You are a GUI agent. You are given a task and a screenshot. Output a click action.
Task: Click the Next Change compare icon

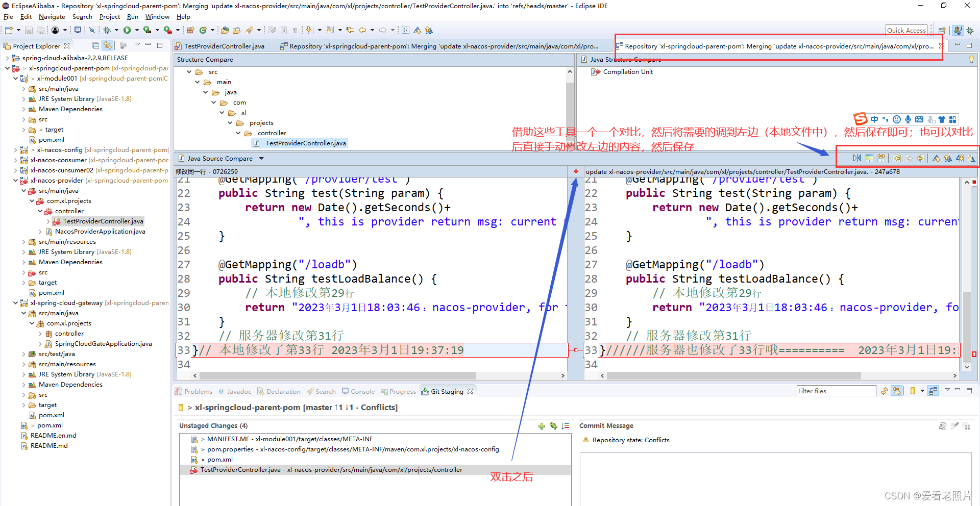click(x=960, y=158)
